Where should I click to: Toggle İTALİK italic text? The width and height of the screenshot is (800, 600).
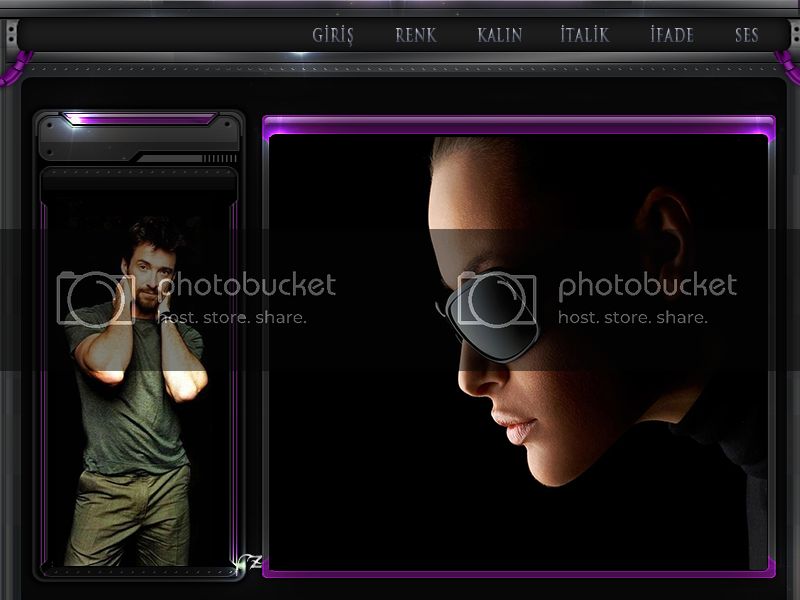click(x=584, y=35)
